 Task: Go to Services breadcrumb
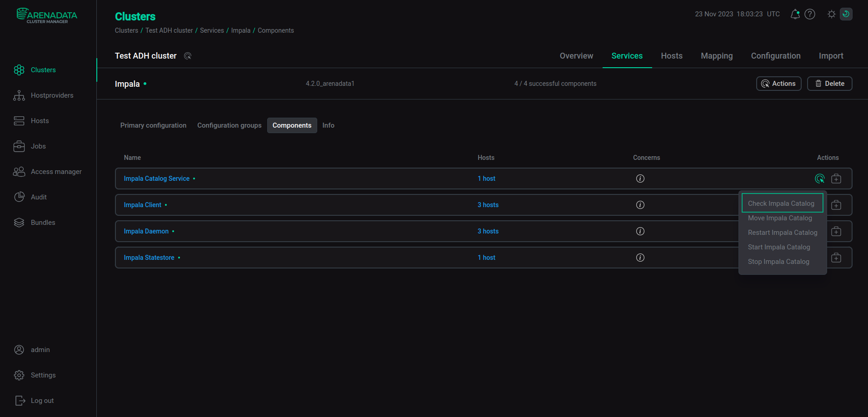pos(212,30)
